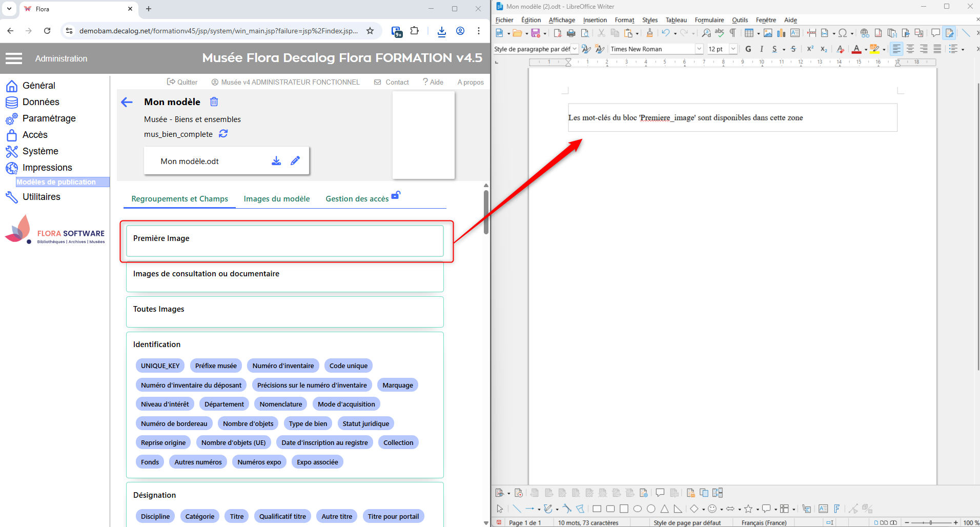Open the Tableau menu in Writer
980x527 pixels.
[x=676, y=20]
